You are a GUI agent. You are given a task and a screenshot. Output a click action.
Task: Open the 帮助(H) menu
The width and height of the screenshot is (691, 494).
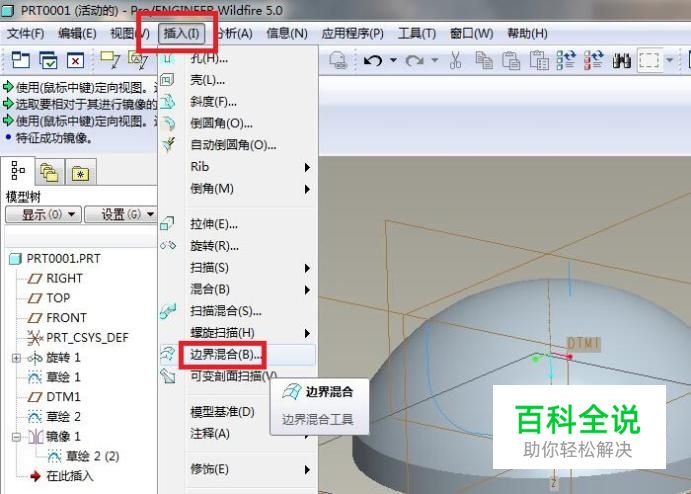pyautogui.click(x=527, y=33)
